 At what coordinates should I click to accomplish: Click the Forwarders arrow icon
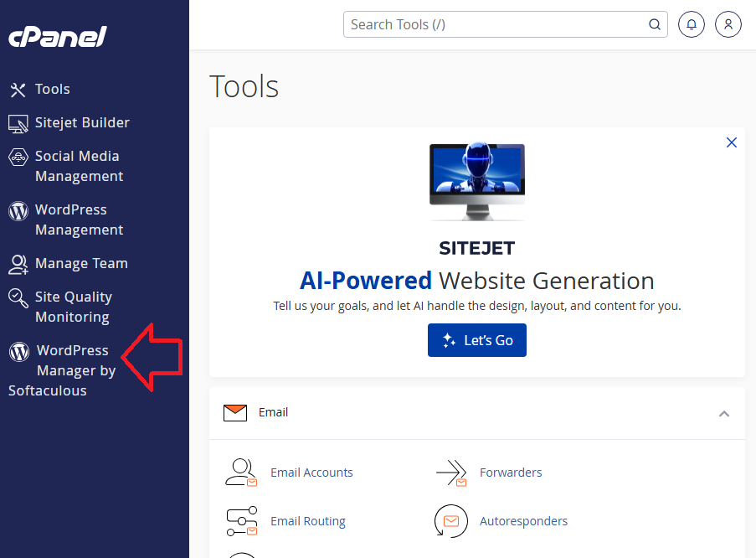[451, 473]
